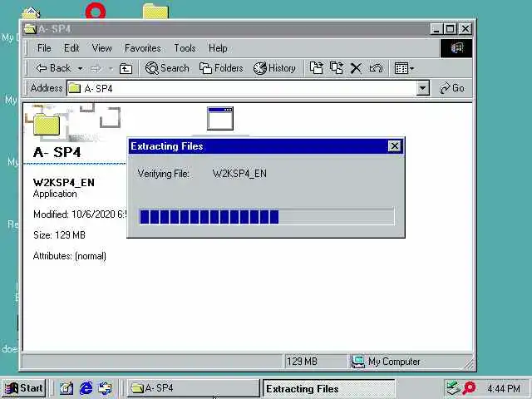Select the W2KSP4_EN application file icon
This screenshot has height=399, width=532.
[220, 118]
